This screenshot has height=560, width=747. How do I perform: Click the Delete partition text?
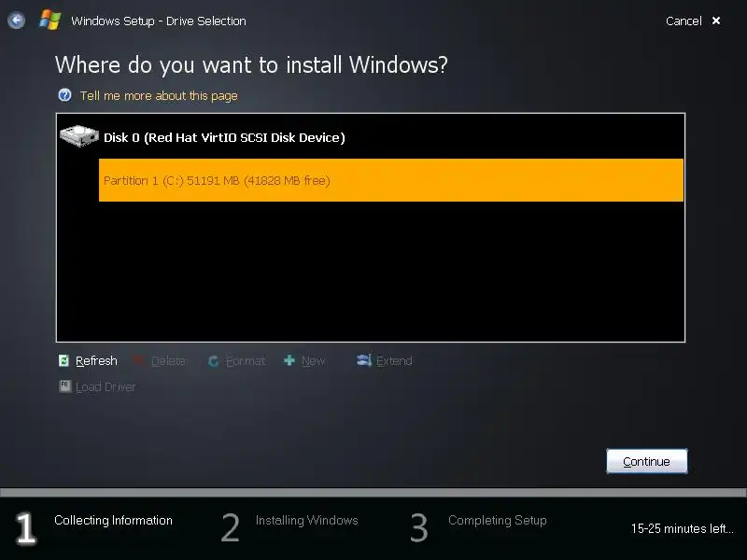[x=169, y=361]
